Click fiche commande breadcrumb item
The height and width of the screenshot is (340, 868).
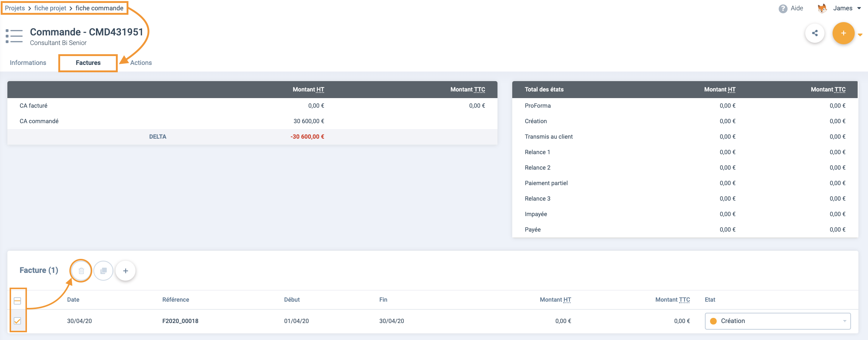click(x=100, y=8)
